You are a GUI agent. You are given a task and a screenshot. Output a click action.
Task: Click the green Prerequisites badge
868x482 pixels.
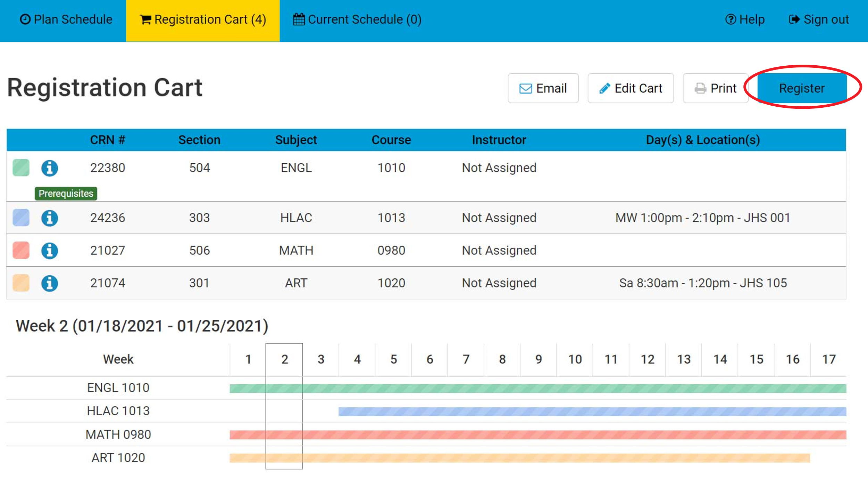[x=66, y=194]
